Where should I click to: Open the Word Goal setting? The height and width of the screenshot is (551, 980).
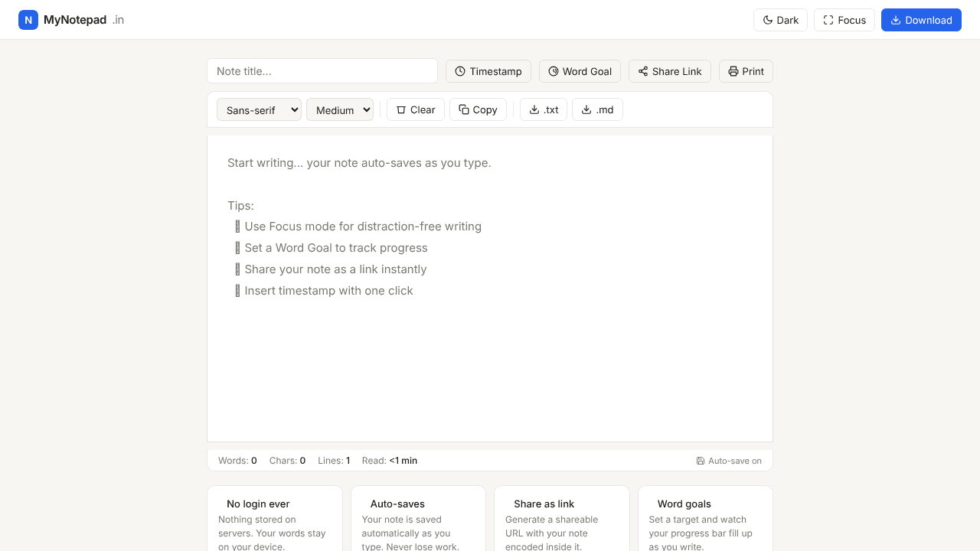point(580,71)
